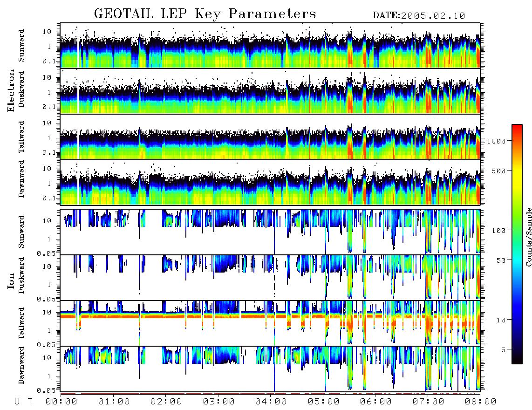
Task: Click the black bottom end of color bar
Action: pyautogui.click(x=517, y=361)
